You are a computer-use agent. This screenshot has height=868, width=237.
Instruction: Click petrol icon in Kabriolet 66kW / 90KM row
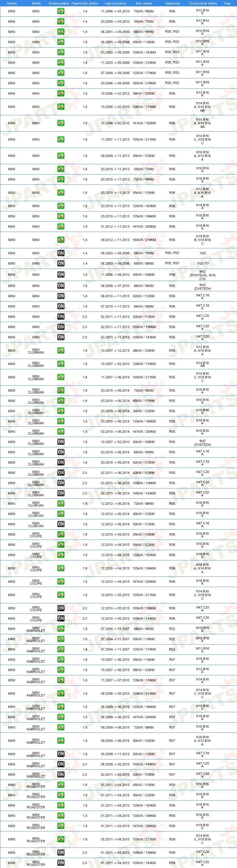coord(61,629)
